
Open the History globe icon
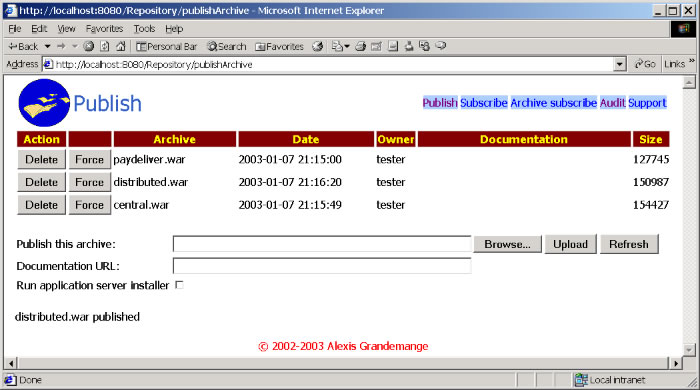coord(317,46)
